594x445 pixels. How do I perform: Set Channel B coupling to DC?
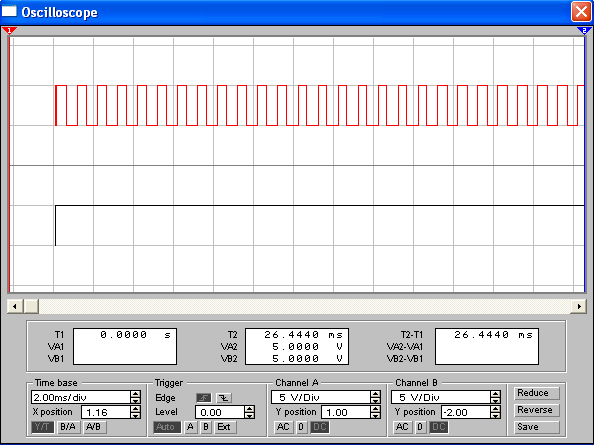click(x=439, y=427)
